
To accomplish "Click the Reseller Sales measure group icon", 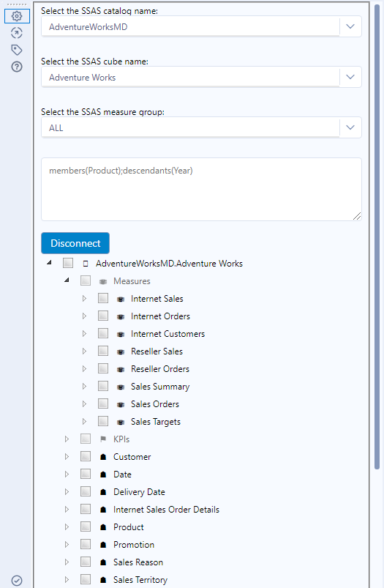I will click(121, 351).
